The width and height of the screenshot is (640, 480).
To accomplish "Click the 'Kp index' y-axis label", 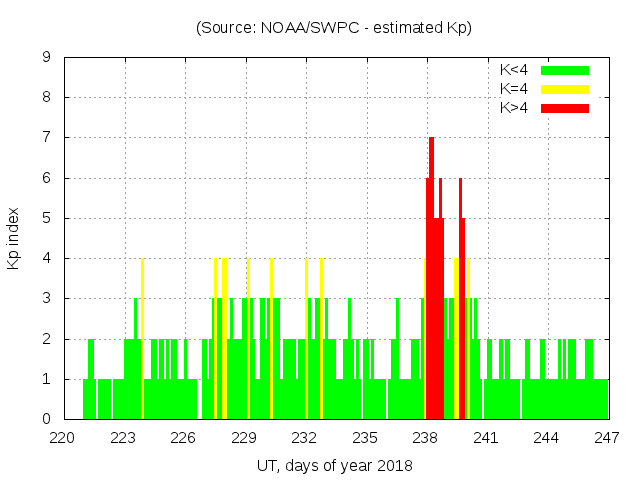I will [x=14, y=238].
